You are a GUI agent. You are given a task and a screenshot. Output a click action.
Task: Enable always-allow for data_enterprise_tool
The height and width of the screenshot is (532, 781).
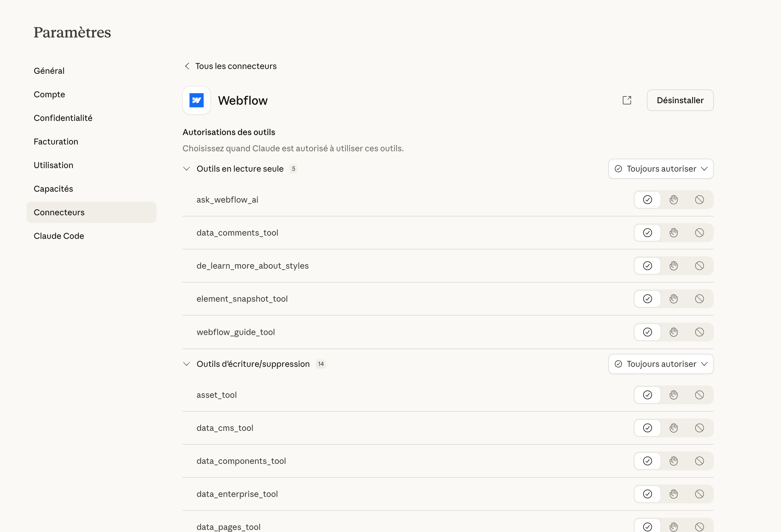[x=647, y=494]
